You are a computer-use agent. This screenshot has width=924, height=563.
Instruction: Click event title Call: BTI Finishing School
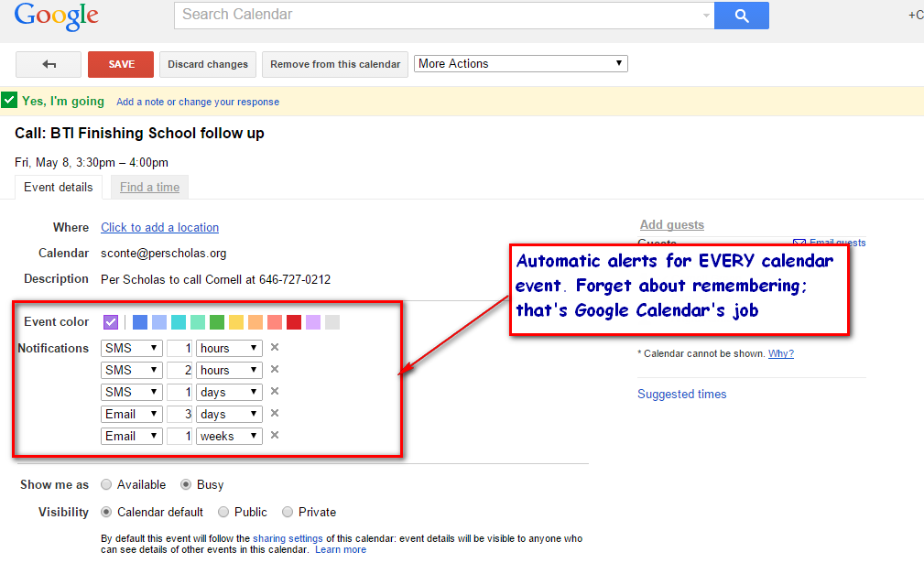[x=139, y=133]
